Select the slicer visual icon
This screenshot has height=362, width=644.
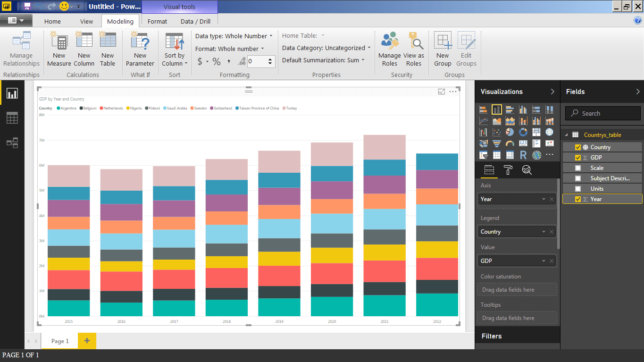click(483, 154)
